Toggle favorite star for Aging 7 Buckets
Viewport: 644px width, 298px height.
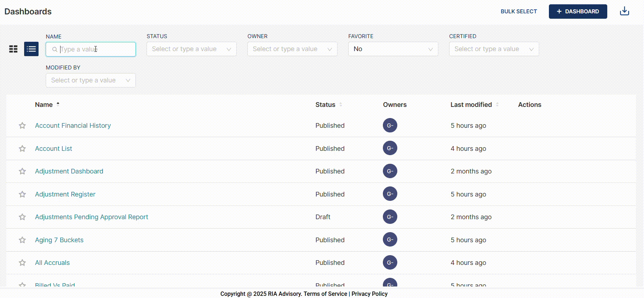point(22,240)
